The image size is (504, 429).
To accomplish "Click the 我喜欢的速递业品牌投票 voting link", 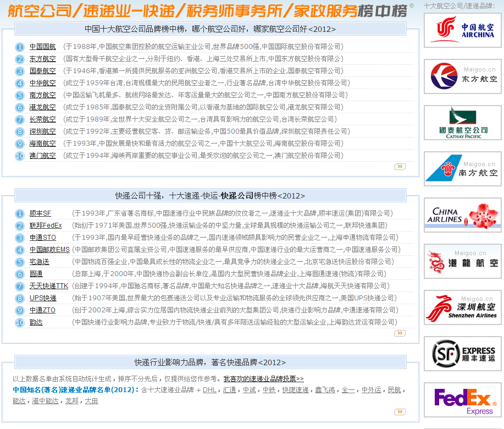I will click(x=263, y=379).
